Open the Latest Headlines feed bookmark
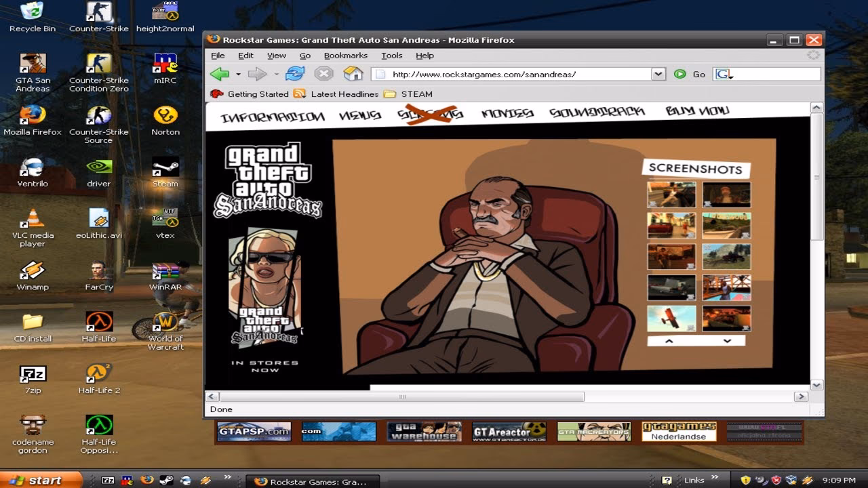This screenshot has width=868, height=488. [x=336, y=94]
